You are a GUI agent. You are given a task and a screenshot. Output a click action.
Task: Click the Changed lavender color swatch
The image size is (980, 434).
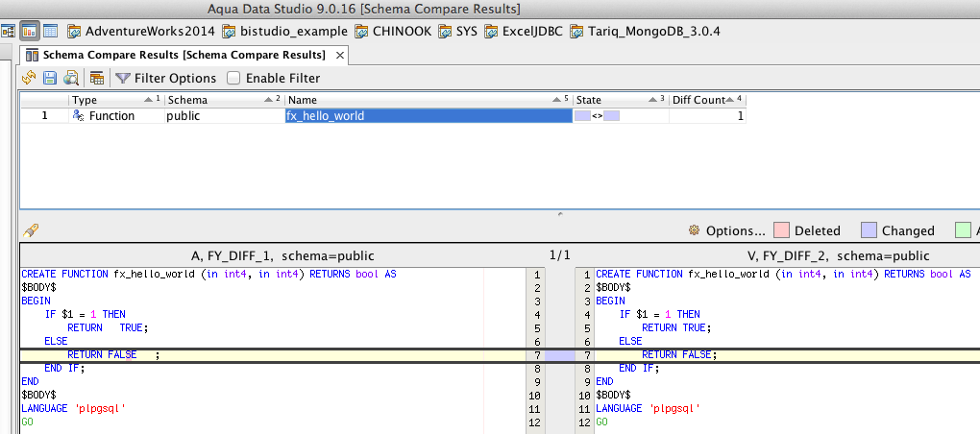click(x=869, y=230)
